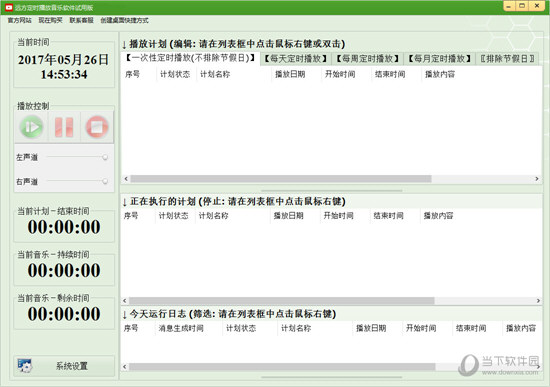Screen dimensions: 550x387
Task: Close the application window
Action: coord(537,6)
